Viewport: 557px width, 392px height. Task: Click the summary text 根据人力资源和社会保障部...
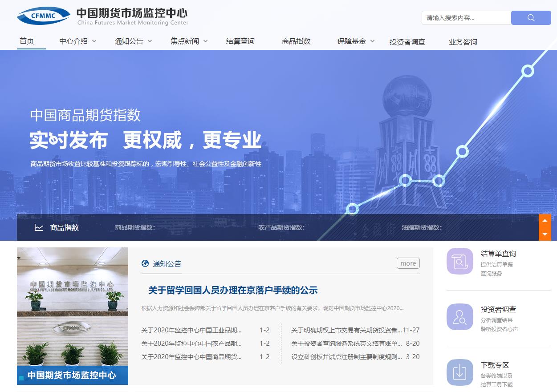click(272, 308)
